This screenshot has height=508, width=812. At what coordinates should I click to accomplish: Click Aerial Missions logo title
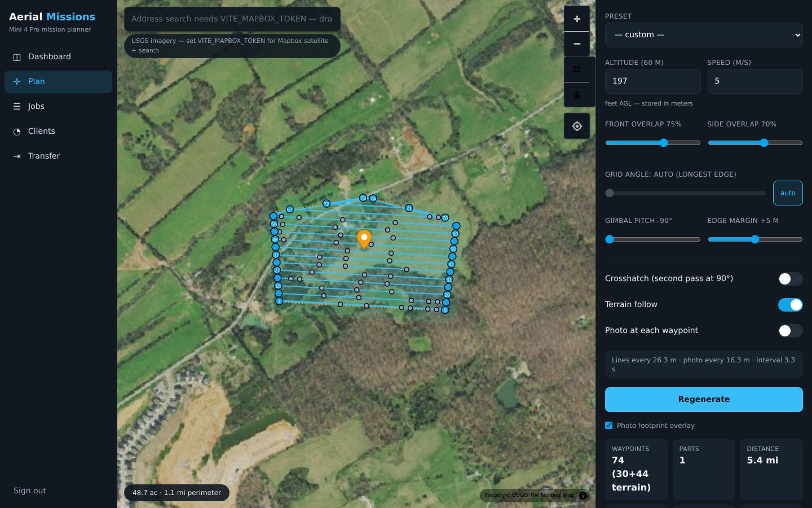(52, 17)
